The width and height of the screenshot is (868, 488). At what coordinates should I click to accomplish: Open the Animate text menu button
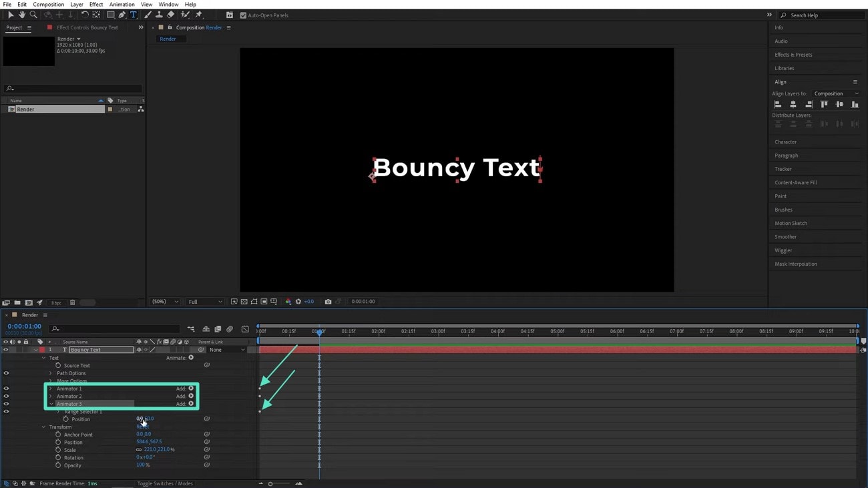[x=191, y=358]
